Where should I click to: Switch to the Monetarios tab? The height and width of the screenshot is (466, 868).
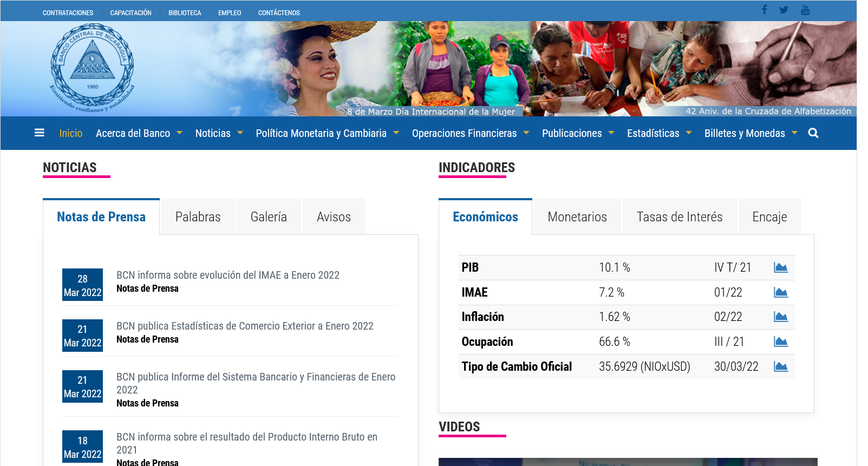pos(577,217)
